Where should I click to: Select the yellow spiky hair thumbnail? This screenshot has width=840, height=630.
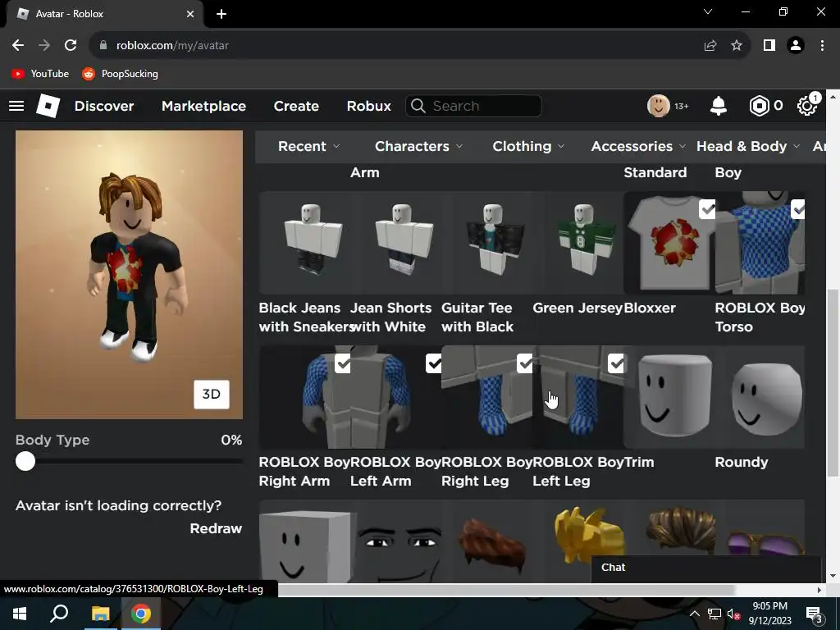pyautogui.click(x=578, y=541)
